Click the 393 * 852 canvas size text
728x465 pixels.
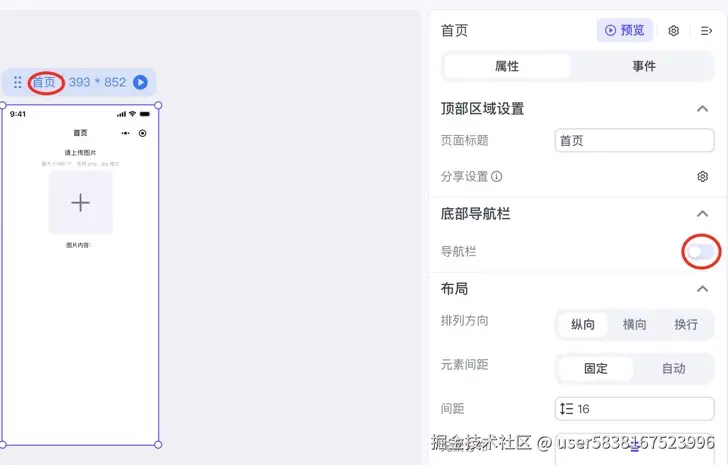tap(98, 82)
